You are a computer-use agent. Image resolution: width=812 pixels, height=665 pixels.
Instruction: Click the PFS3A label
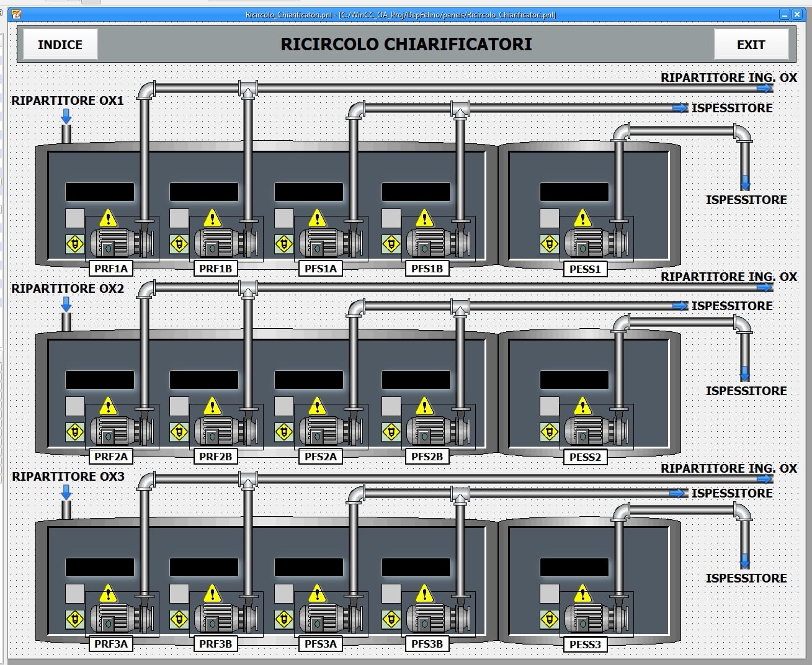pos(321,644)
